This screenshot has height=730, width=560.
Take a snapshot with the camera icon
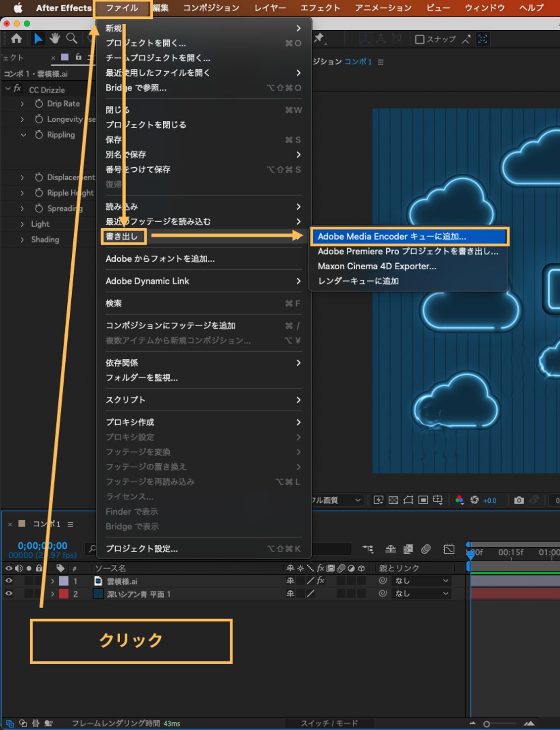(519, 500)
